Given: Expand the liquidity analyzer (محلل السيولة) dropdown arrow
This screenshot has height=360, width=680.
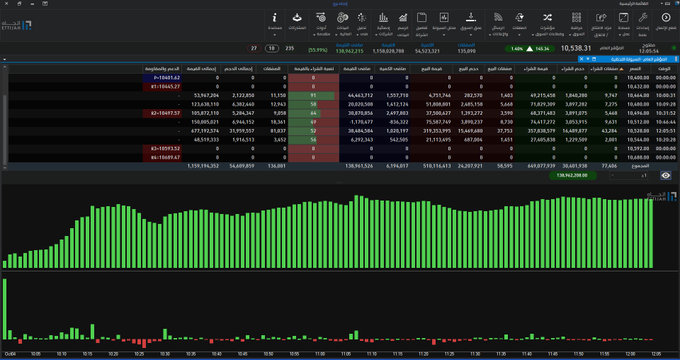Looking at the screenshot, I should 444,35.
